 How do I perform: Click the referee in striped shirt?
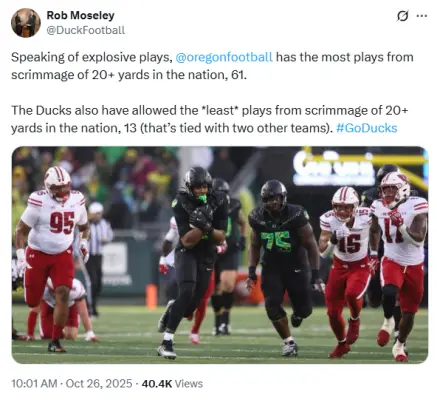pyautogui.click(x=98, y=257)
